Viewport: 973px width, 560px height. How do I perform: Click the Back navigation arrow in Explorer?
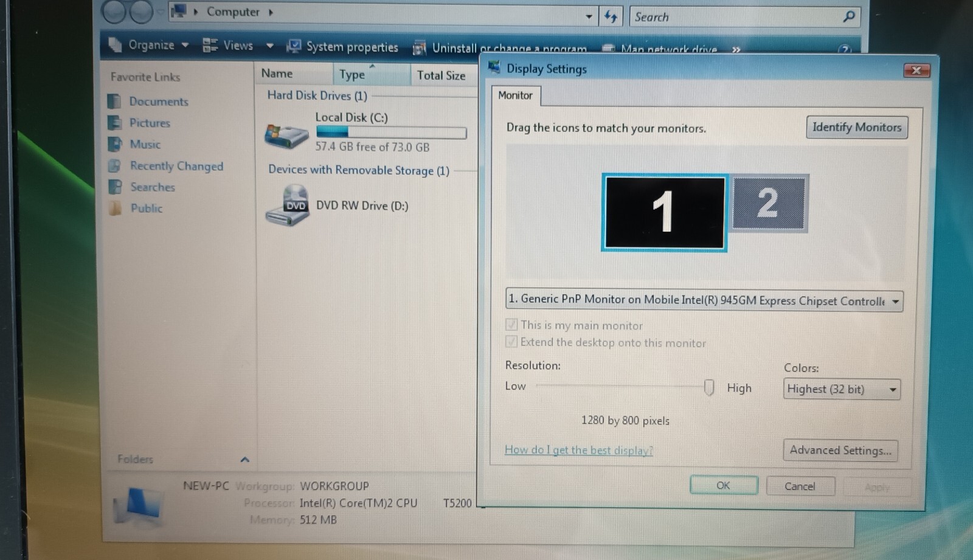[114, 12]
